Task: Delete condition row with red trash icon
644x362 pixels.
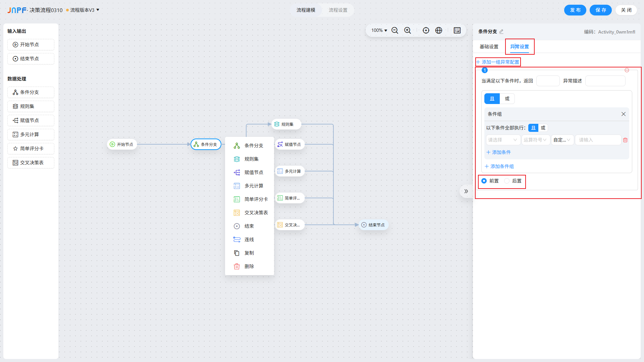Action: point(625,140)
